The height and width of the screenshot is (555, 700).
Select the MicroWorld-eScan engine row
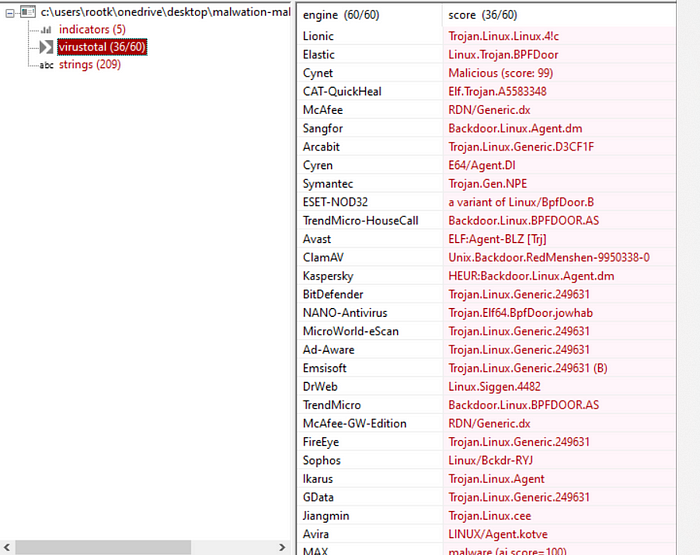point(486,331)
